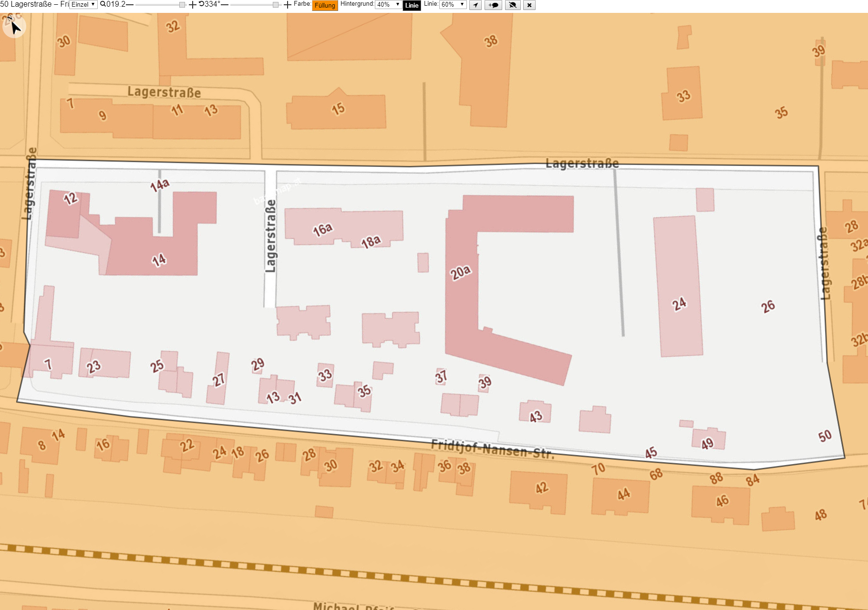Click the black Linie color button
Screen dimensions: 868x610
pyautogui.click(x=412, y=5)
